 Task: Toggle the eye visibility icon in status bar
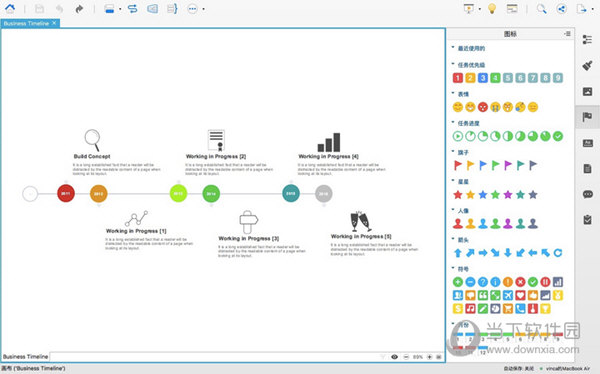(x=395, y=357)
